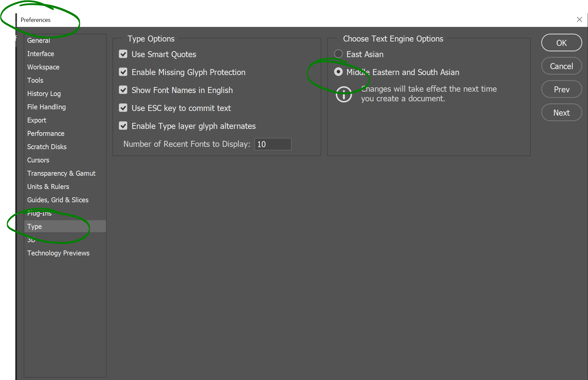The height and width of the screenshot is (380, 588).
Task: Select Scratch Disks in the sidebar
Action: click(47, 147)
